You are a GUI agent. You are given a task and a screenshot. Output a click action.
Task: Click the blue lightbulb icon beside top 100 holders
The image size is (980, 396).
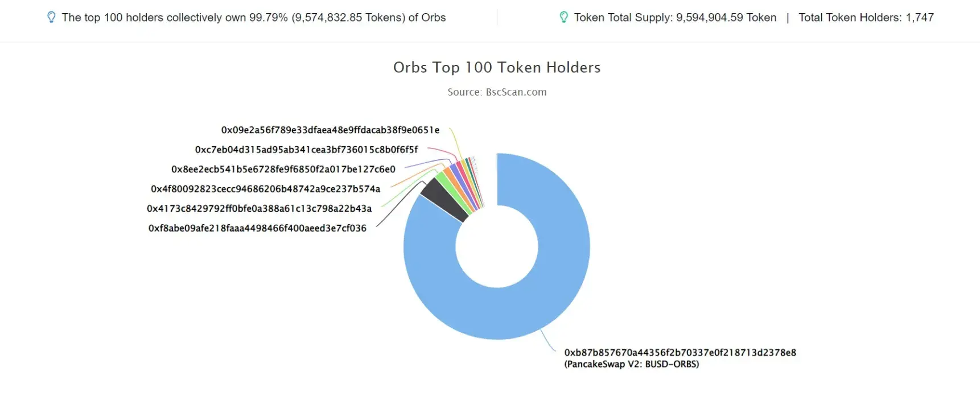(x=51, y=18)
